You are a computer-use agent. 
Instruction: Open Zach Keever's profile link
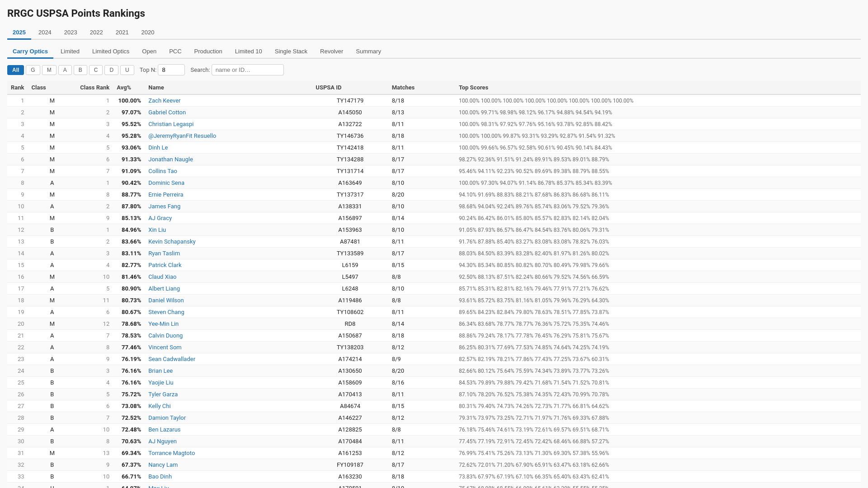[x=164, y=101]
